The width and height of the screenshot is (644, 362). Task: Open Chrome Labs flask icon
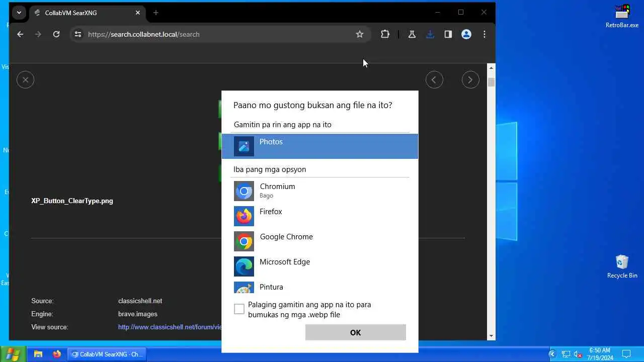click(412, 34)
